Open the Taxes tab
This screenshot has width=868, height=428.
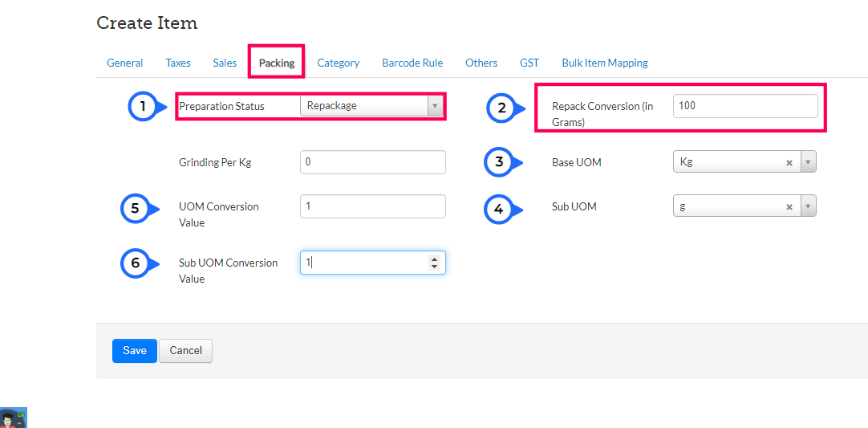[178, 63]
